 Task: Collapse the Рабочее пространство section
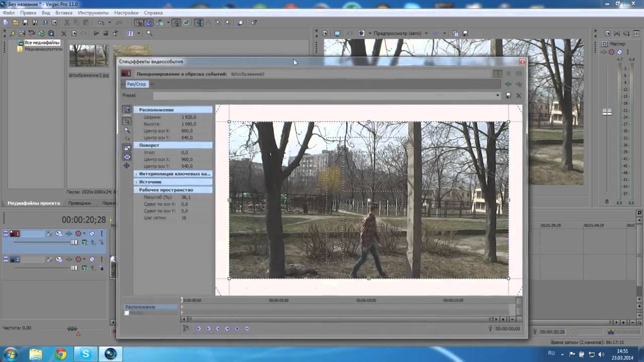pos(136,190)
